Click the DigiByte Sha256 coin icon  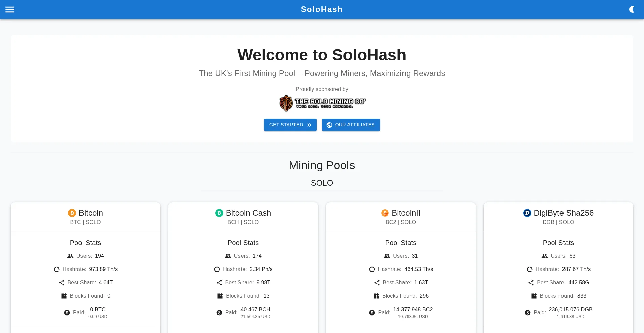click(527, 213)
